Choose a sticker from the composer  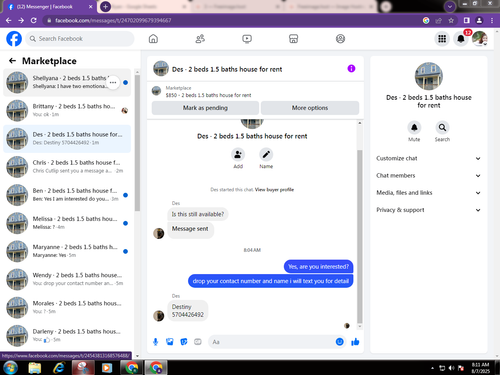(x=184, y=342)
